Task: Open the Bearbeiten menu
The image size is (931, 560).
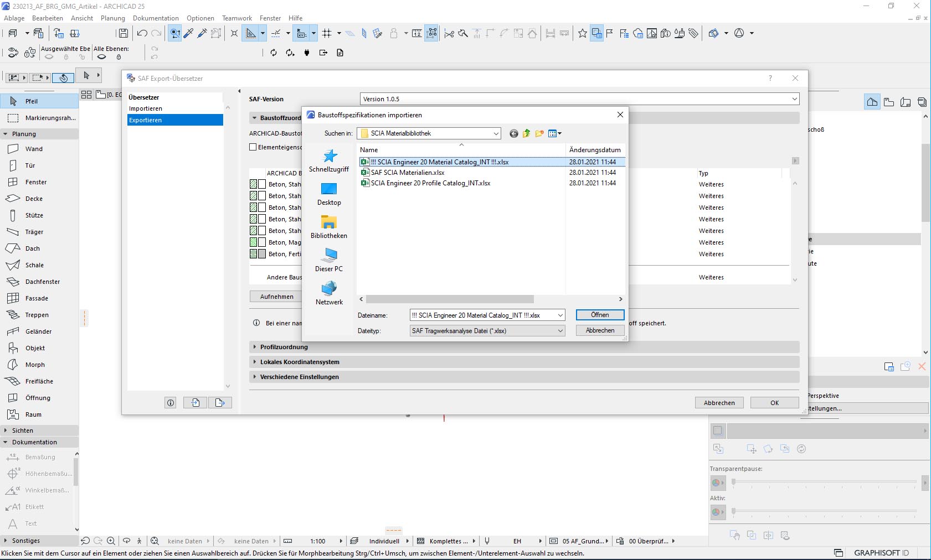Action: (48, 18)
